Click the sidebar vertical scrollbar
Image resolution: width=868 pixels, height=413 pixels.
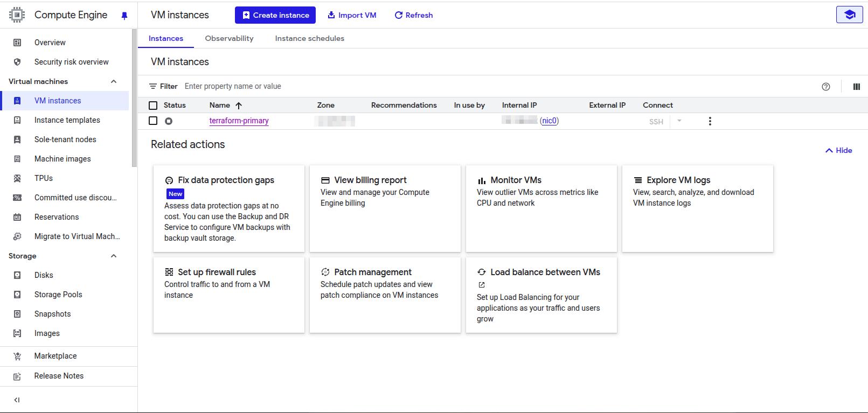coord(134,97)
